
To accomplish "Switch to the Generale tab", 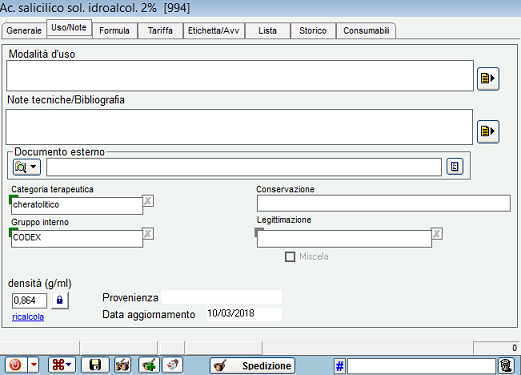I will pyautogui.click(x=24, y=31).
